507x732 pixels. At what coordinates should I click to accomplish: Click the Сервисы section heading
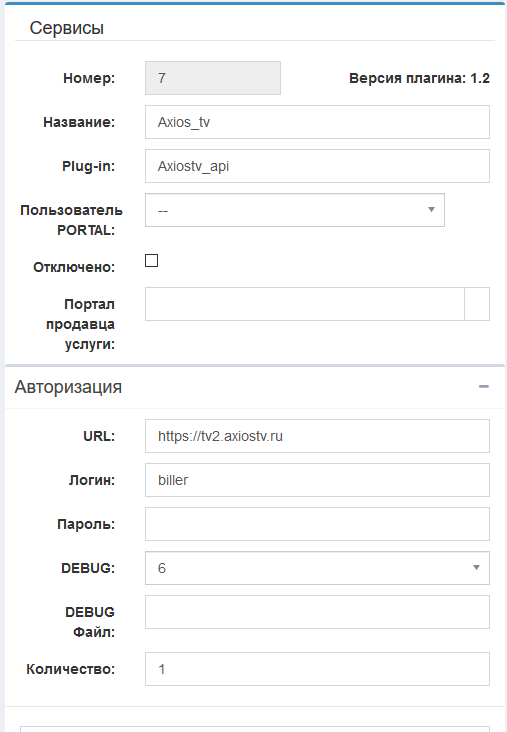pos(67,28)
